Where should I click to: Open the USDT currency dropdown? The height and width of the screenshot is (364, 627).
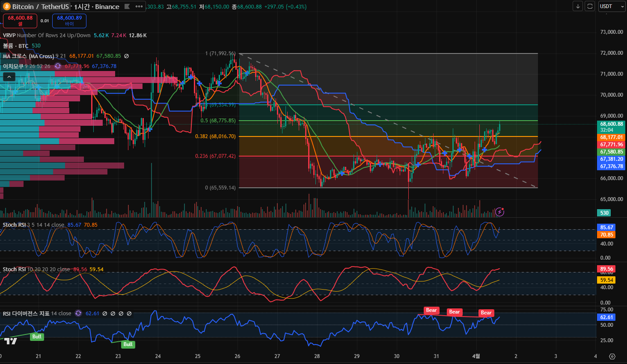611,6
